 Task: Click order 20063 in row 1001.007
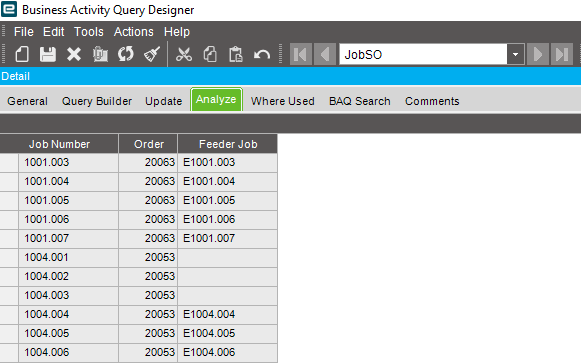point(148,238)
